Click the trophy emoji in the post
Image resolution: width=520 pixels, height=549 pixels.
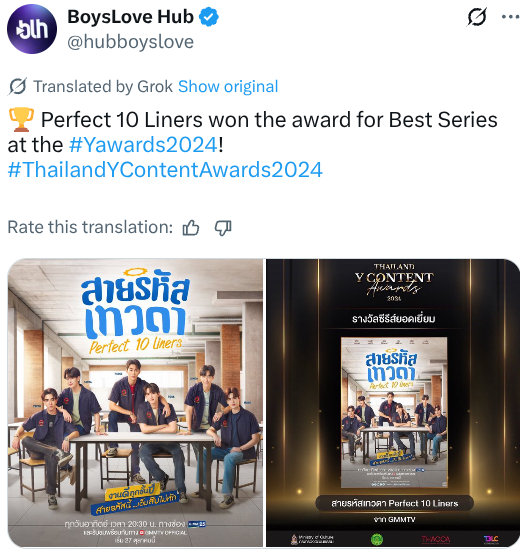(x=21, y=120)
